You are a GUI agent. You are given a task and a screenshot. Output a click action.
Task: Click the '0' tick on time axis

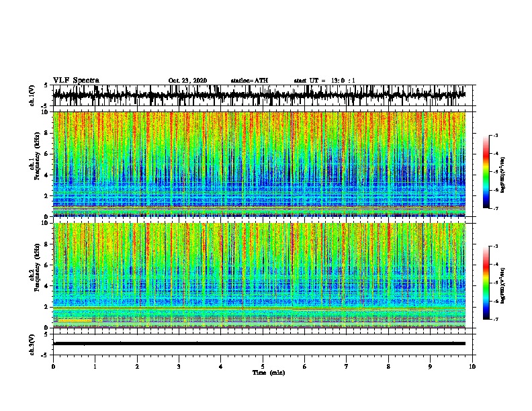[x=53, y=367]
